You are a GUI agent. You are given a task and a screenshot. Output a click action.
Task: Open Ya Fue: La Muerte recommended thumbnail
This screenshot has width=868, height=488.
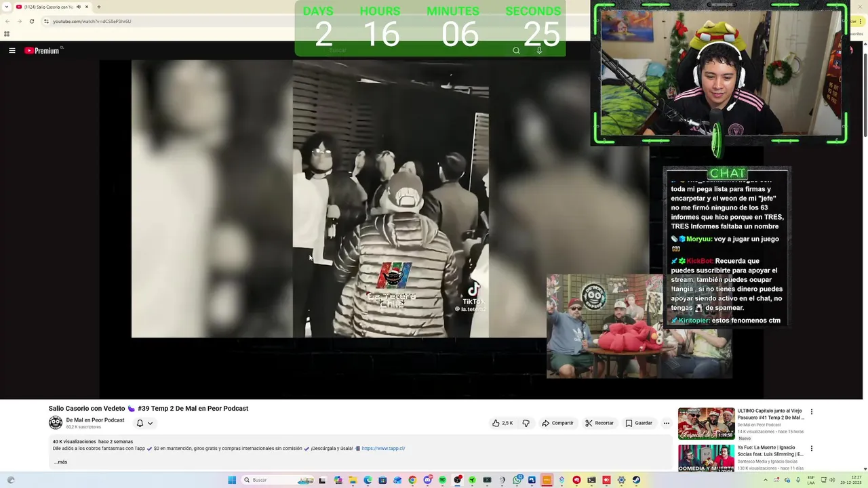tap(706, 458)
